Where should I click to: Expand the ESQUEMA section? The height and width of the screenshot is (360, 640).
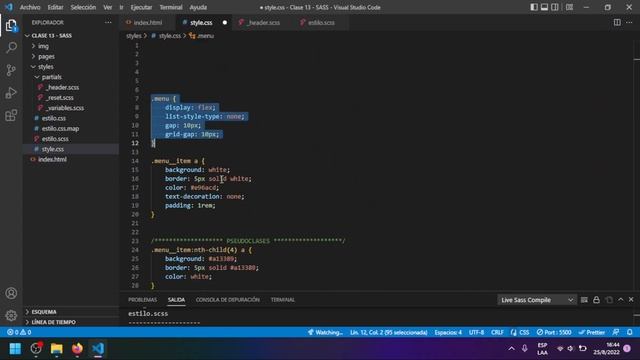[x=44, y=312]
